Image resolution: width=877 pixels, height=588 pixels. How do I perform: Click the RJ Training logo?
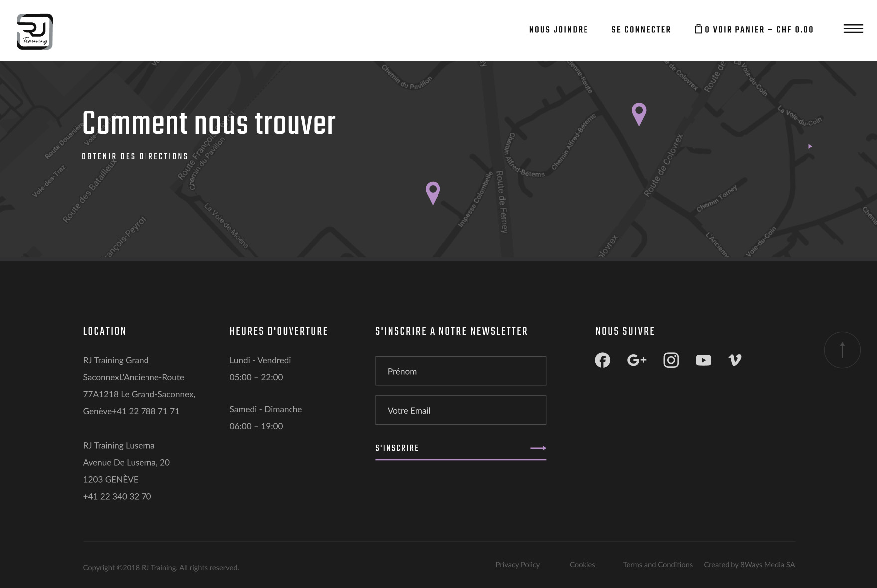tap(35, 32)
